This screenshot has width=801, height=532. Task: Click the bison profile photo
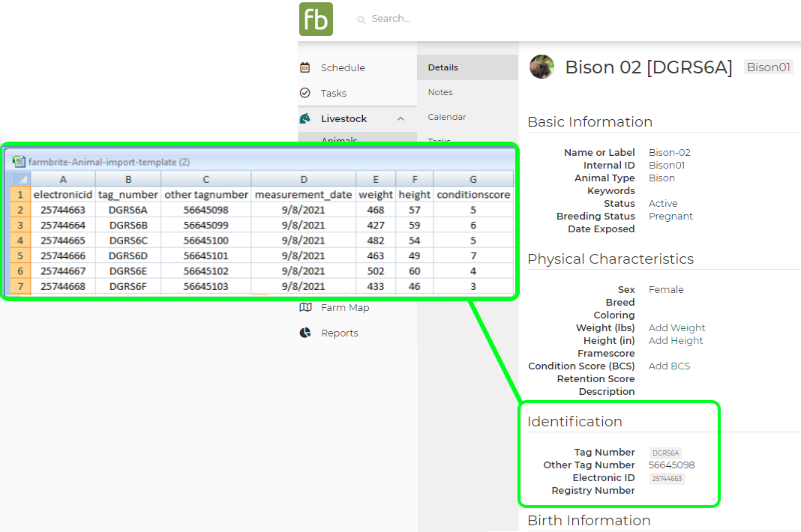tap(542, 67)
